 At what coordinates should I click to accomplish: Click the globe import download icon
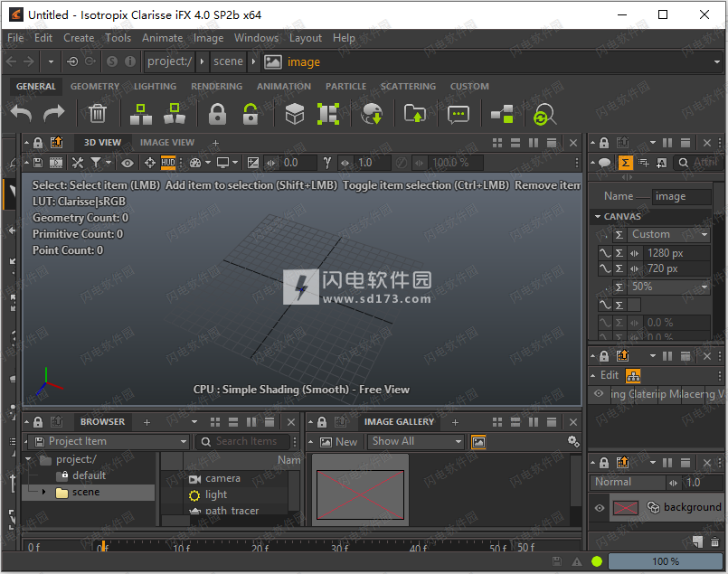click(x=372, y=114)
